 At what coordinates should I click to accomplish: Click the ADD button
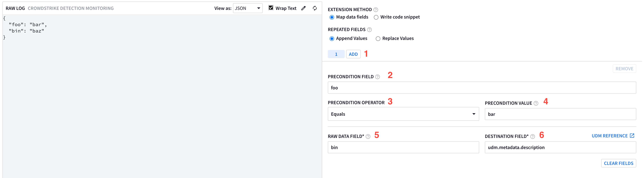coord(353,54)
